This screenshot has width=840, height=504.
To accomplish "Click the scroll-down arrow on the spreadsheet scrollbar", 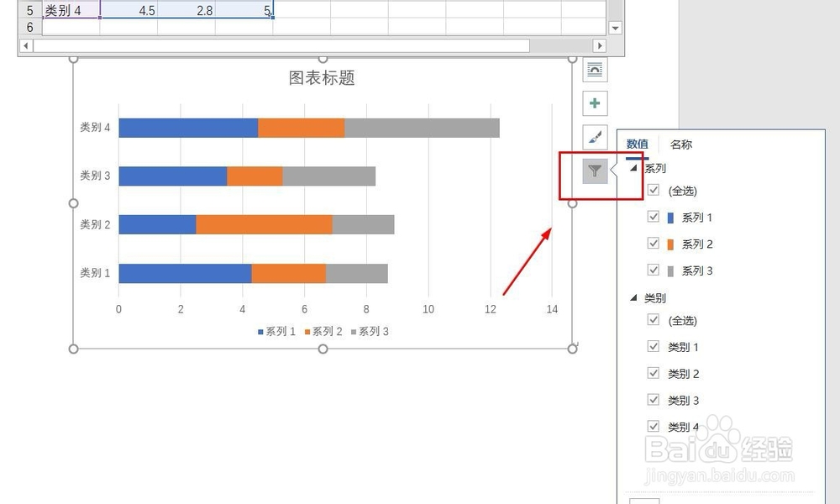I will point(616,27).
